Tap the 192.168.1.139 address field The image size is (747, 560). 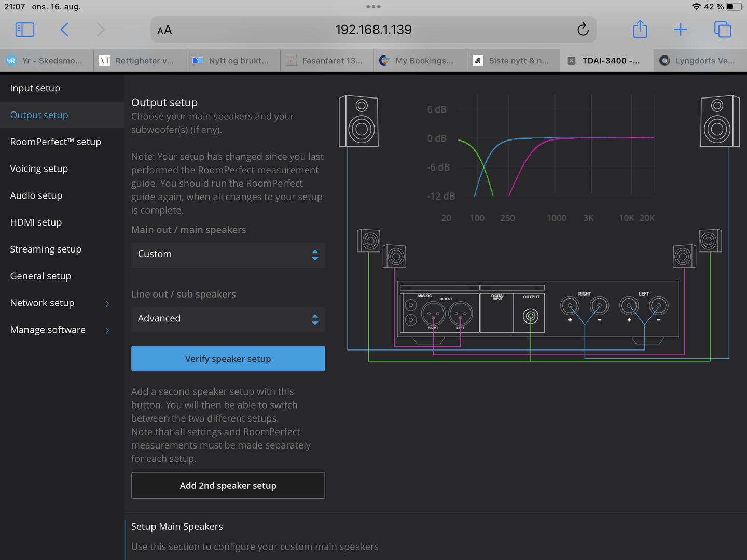(x=374, y=30)
